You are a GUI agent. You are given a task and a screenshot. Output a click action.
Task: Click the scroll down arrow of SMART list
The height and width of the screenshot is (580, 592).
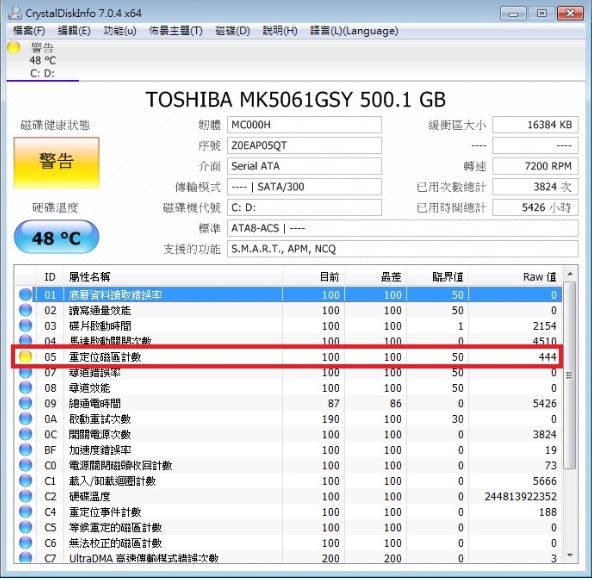[570, 555]
